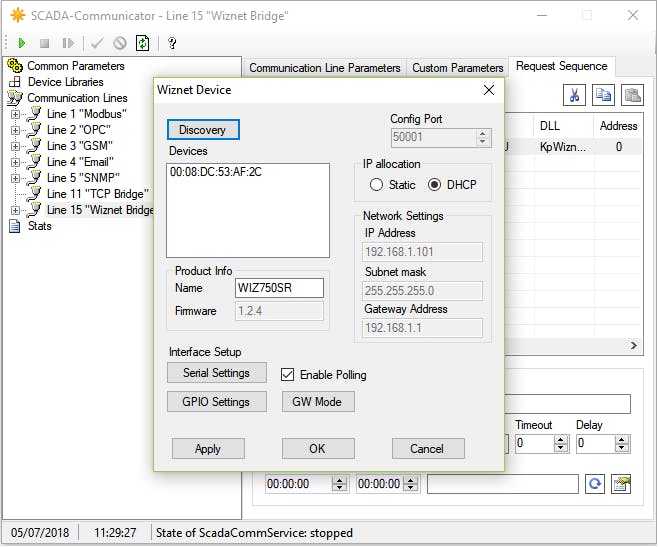Increase the second 00:00:00 time spinner
The image size is (658, 547).
411,479
